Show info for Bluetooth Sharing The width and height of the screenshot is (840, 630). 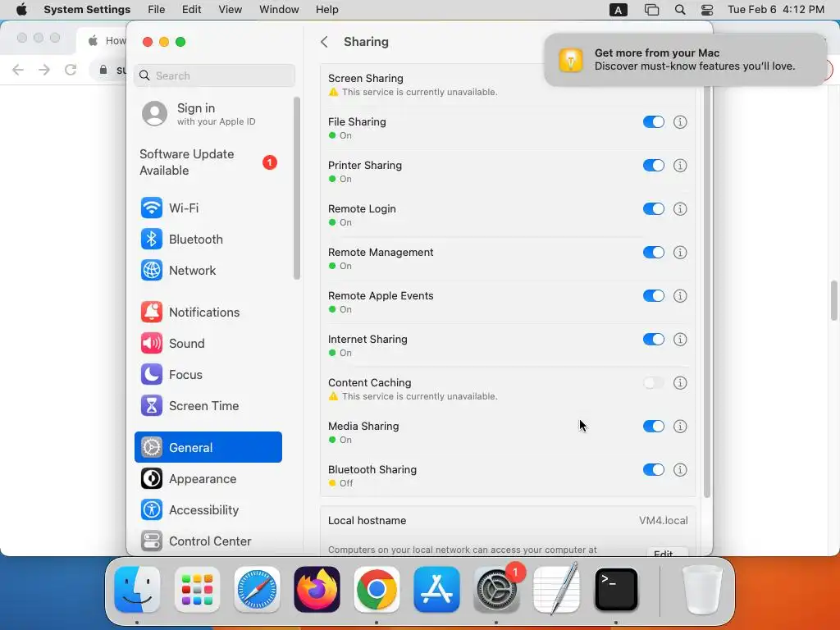680,470
